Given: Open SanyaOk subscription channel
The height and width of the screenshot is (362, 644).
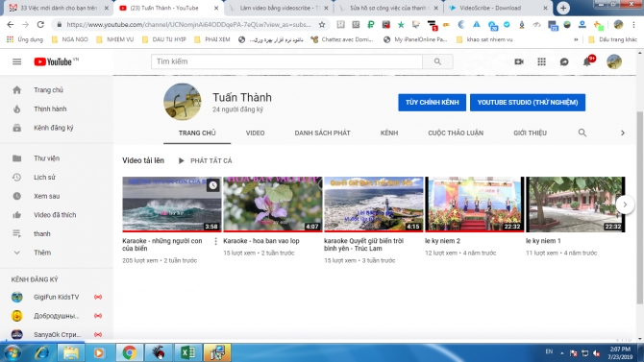Looking at the screenshot, I should click(57, 334).
